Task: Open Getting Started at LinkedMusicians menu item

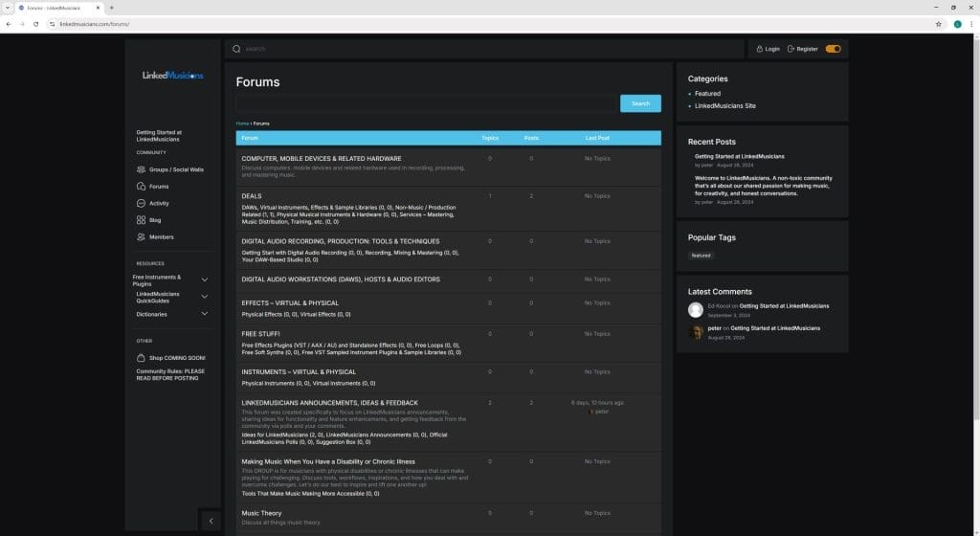Action: 159,136
